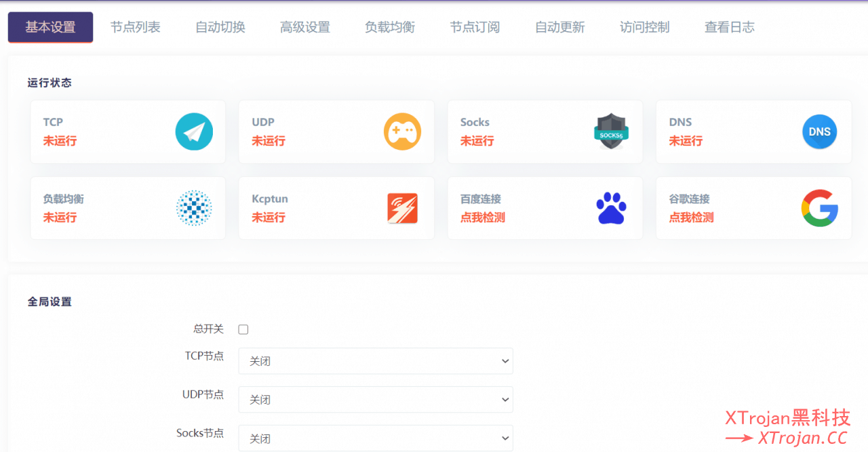868x452 pixels.
Task: Enable the 总开关 master switch checkbox
Action: 243,329
